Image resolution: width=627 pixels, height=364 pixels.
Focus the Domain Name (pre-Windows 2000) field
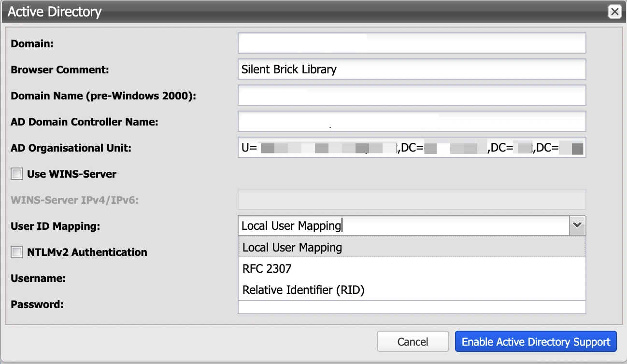pyautogui.click(x=412, y=96)
